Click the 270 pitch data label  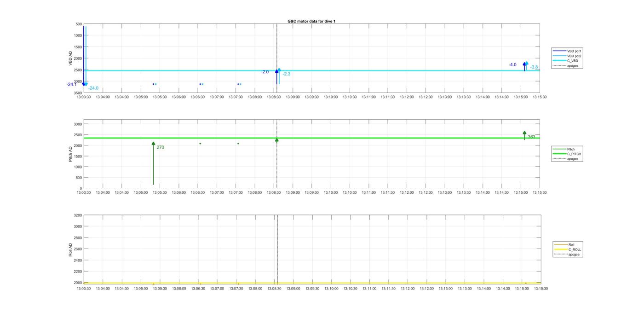(x=160, y=148)
